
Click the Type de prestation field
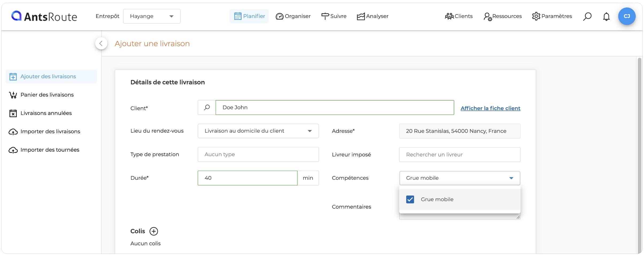pyautogui.click(x=258, y=155)
